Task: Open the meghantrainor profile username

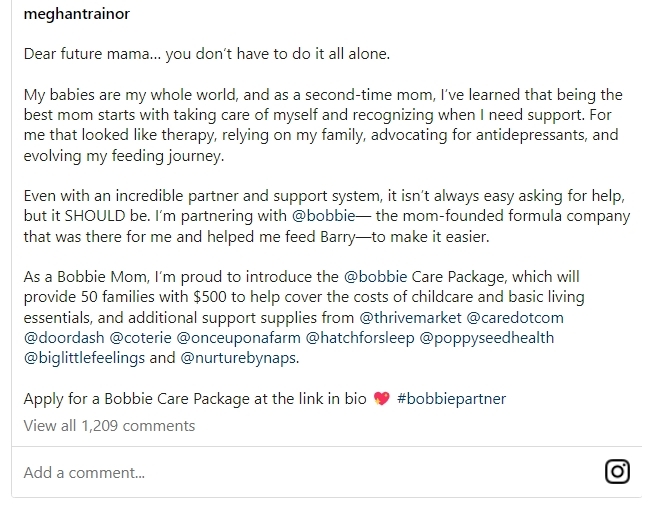Action: (x=77, y=14)
